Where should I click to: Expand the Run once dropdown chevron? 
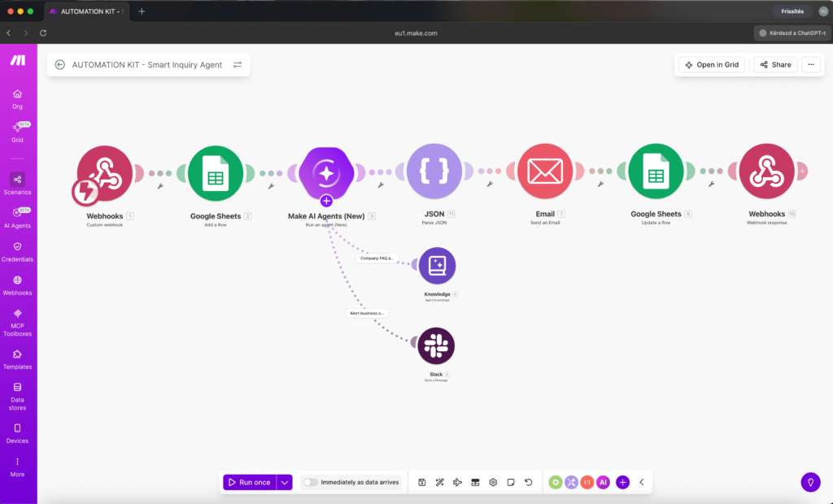pos(284,482)
